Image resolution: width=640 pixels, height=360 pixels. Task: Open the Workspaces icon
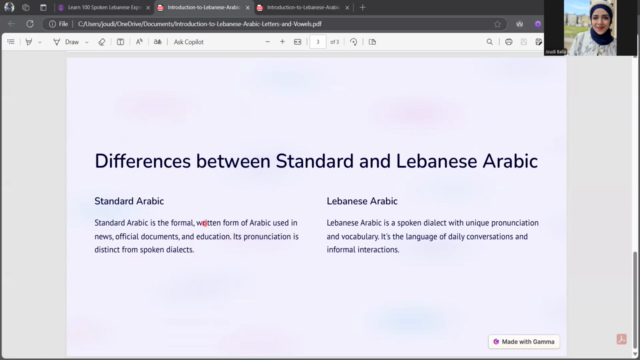[x=26, y=7]
